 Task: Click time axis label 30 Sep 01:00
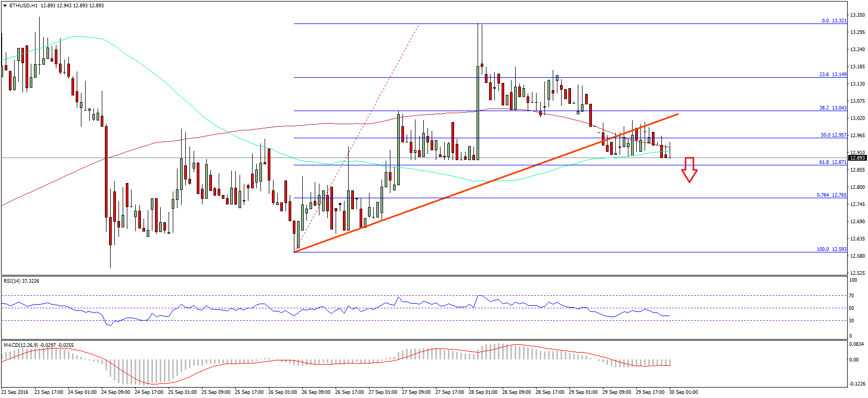pyautogui.click(x=684, y=392)
